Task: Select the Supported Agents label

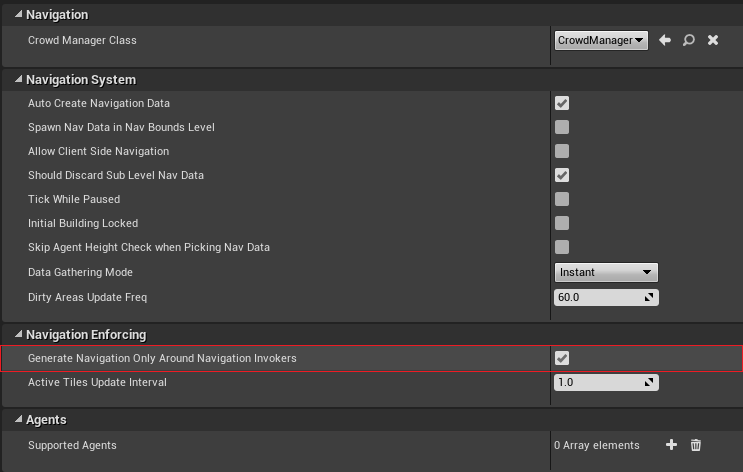Action: [72, 445]
